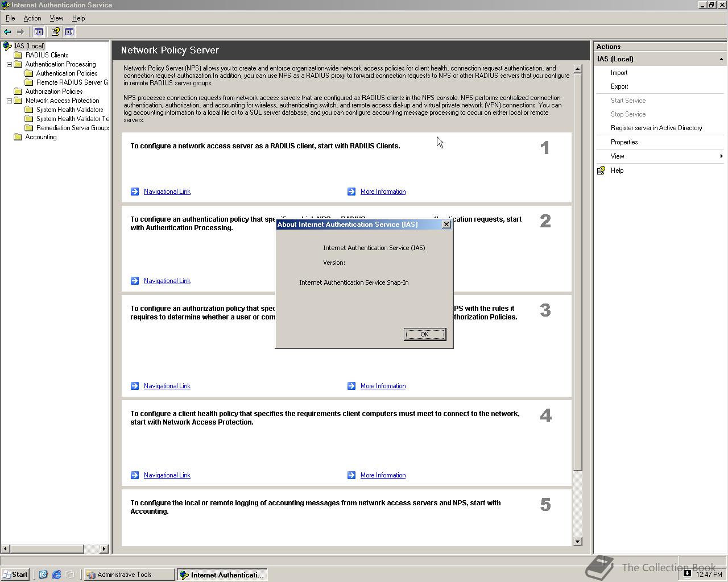This screenshot has height=582, width=728.
Task: Click Internet Authentication taskbar button
Action: point(222,575)
